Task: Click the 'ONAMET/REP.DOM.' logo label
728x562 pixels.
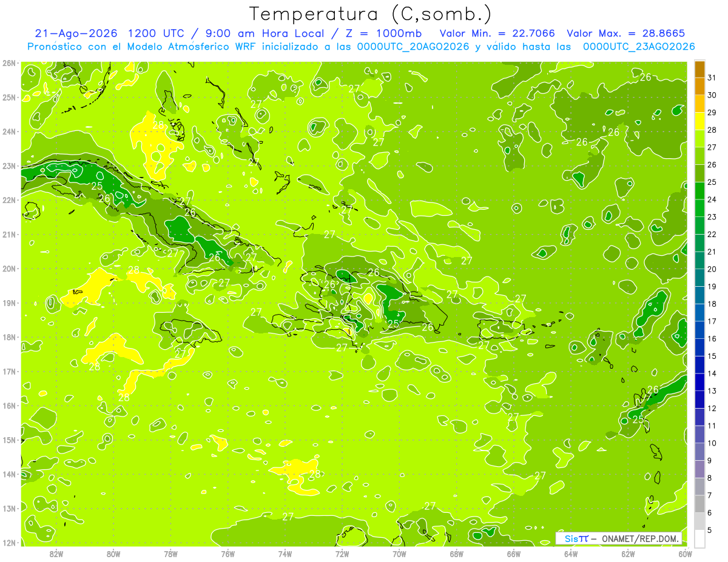Action: pos(641,538)
